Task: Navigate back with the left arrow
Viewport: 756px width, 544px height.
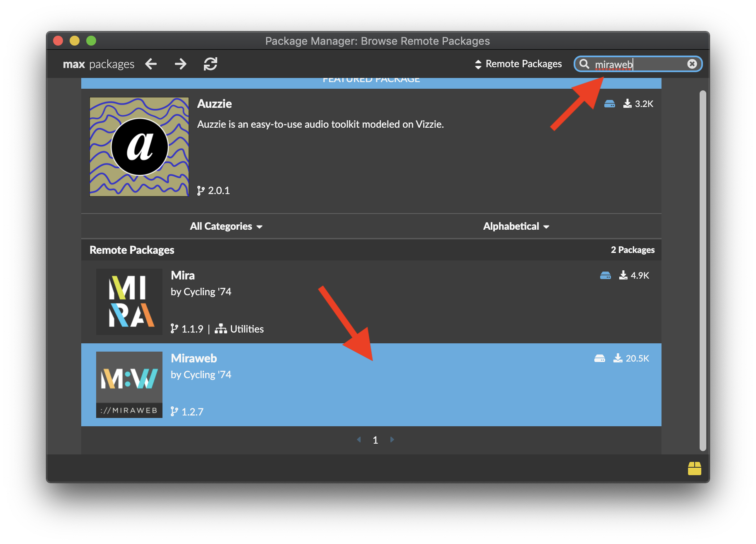Action: click(x=151, y=64)
